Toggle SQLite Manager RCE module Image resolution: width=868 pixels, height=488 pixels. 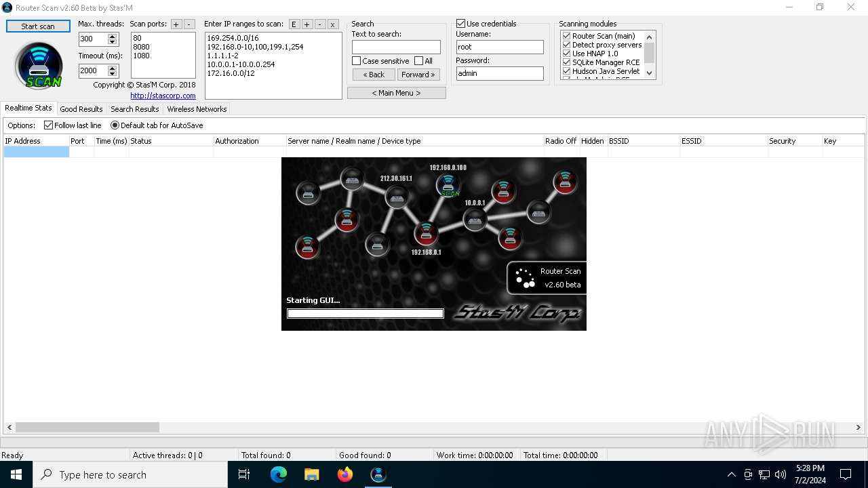point(566,62)
